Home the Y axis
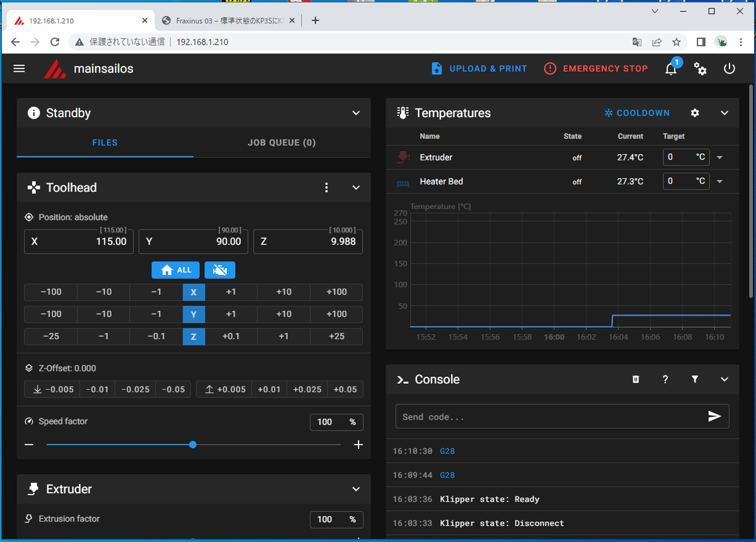Image resolution: width=756 pixels, height=542 pixels. [x=193, y=314]
